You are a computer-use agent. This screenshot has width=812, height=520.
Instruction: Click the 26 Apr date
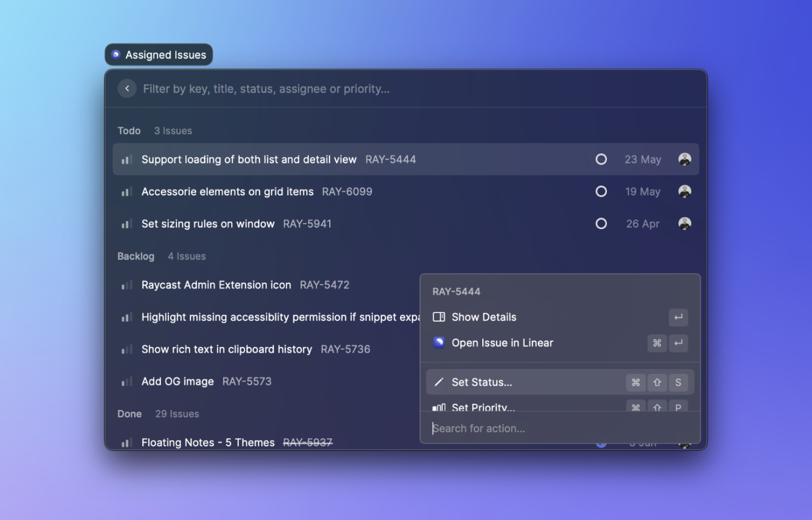point(643,224)
